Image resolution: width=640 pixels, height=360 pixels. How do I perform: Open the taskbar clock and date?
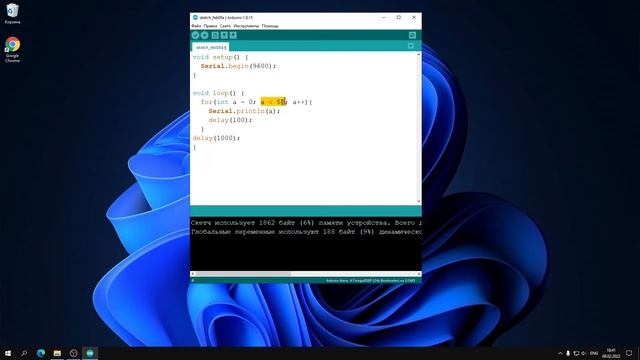click(611, 353)
